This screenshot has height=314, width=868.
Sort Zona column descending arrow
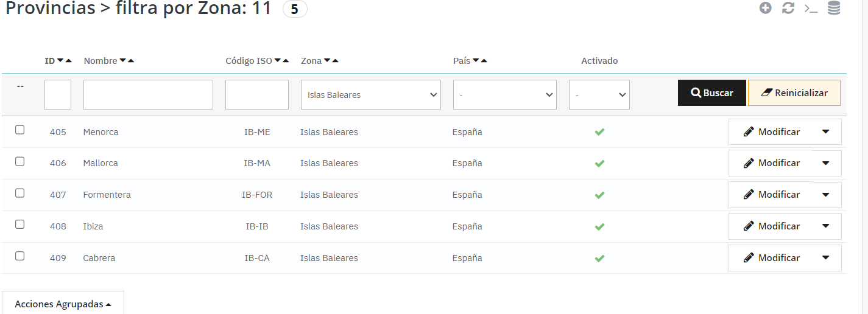327,61
